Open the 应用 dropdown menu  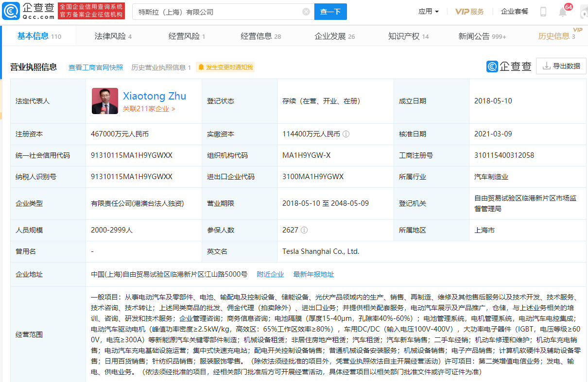click(x=429, y=12)
